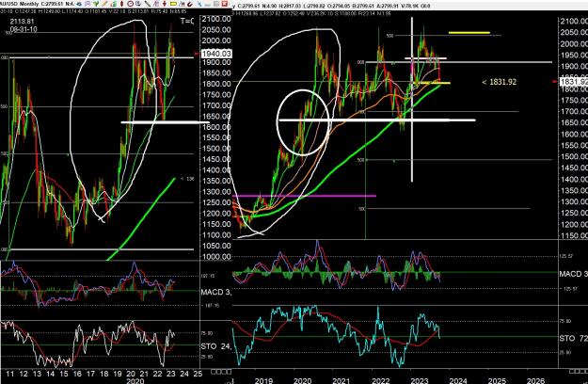Click the 1000.00 level on the middle price scale
Screen dimensions: 588x384
coord(216,257)
